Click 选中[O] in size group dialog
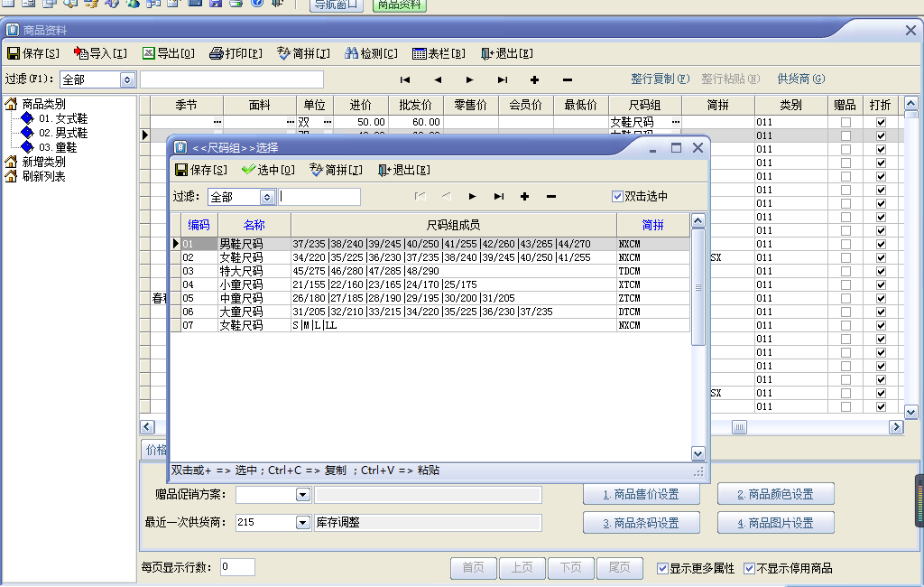 coord(268,170)
